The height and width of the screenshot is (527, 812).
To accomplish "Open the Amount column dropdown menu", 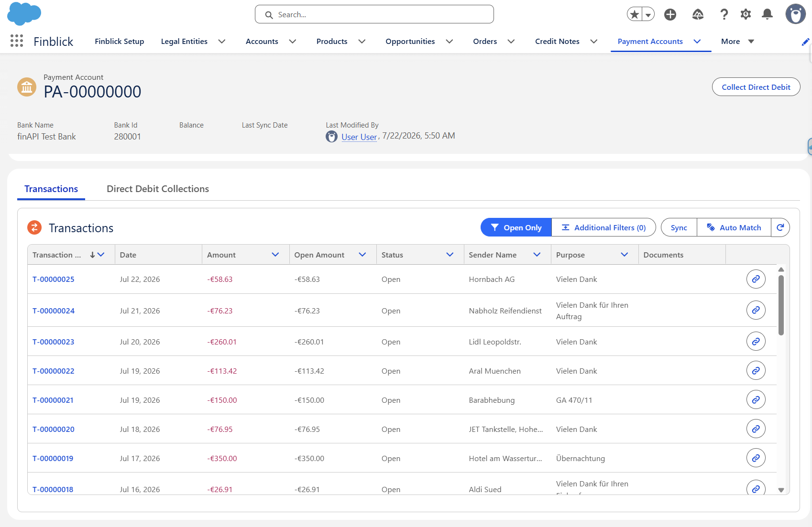I will 275,255.
